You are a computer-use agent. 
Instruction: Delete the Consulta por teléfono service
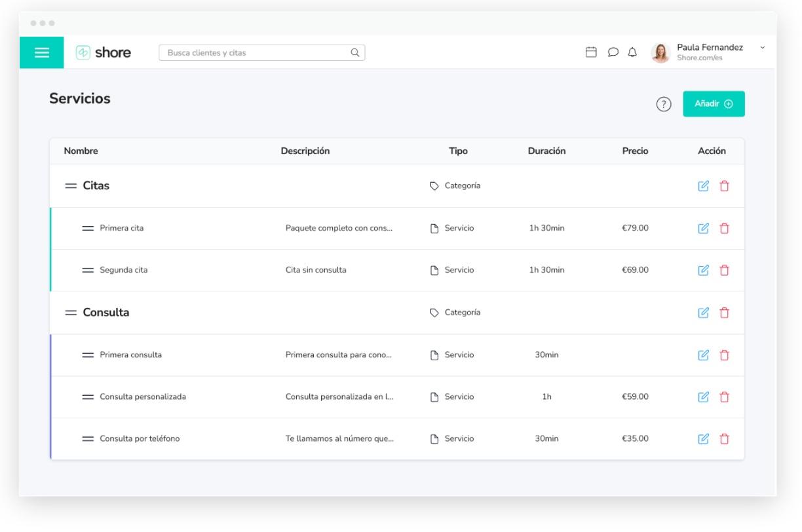coord(724,439)
